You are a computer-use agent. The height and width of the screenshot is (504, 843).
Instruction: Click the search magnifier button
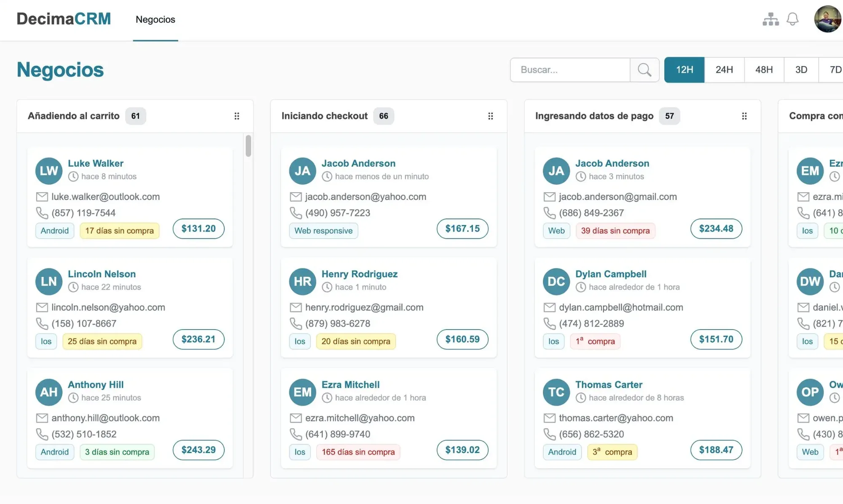point(644,70)
